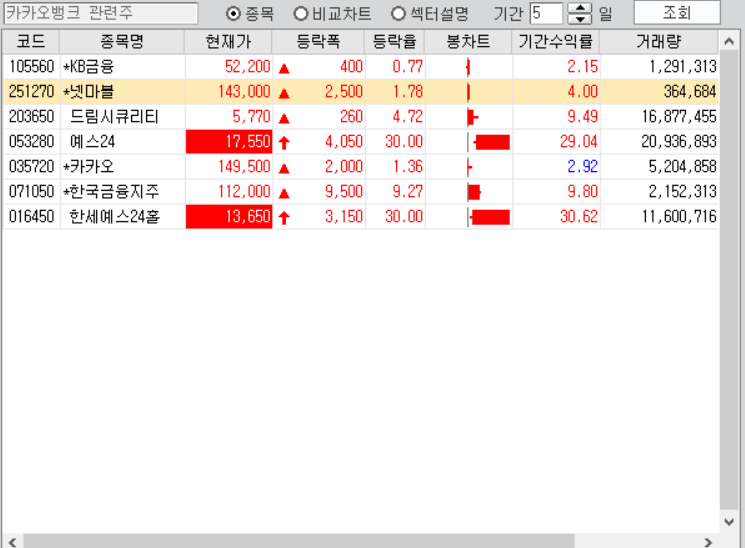Image resolution: width=745 pixels, height=548 pixels.
Task: Increase the 기간 value with up stepper
Action: coord(580,8)
